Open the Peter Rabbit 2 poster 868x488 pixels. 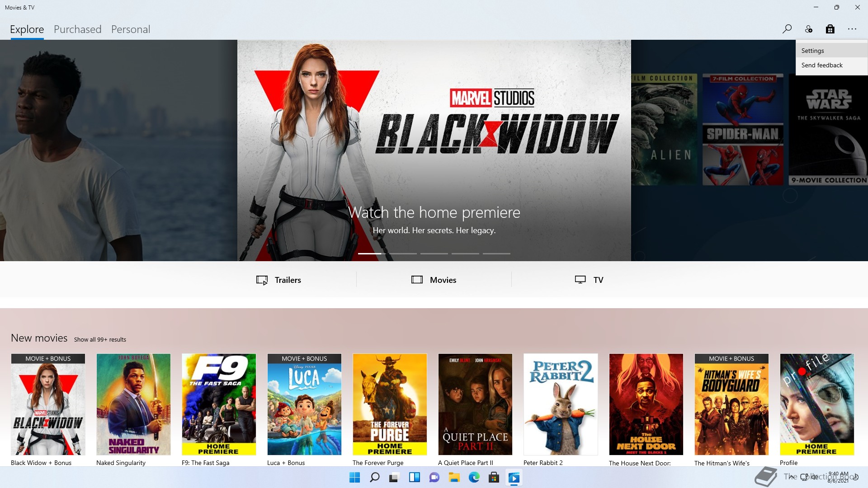(x=561, y=404)
